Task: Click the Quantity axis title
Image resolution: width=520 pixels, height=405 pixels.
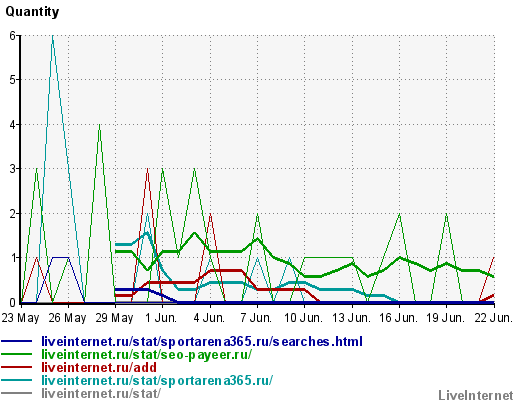Action: click(x=32, y=12)
